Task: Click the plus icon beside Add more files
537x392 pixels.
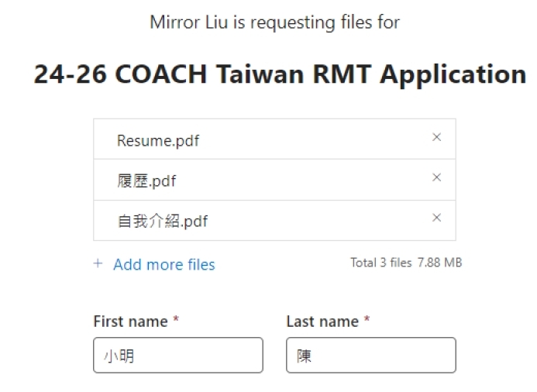Action: 98,263
